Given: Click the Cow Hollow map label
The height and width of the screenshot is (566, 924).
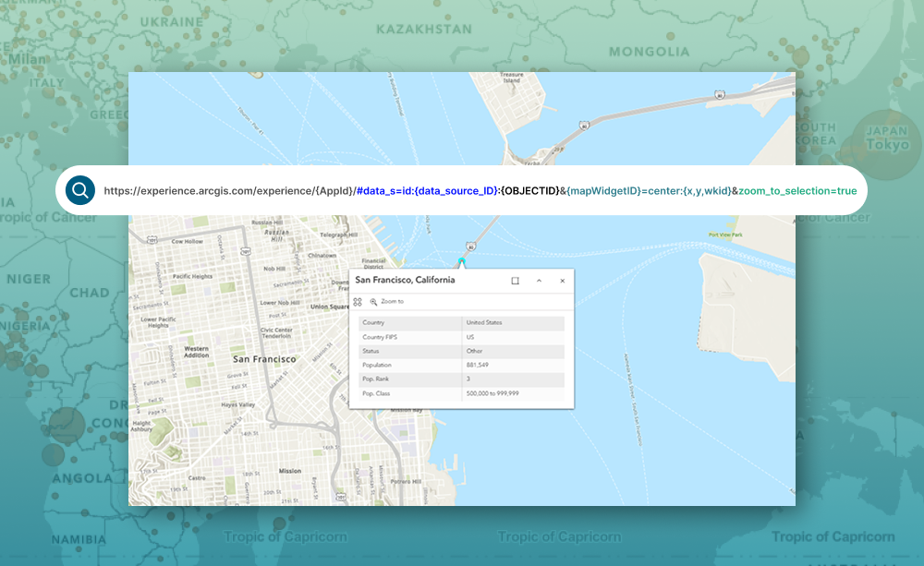Looking at the screenshot, I should pyautogui.click(x=187, y=242).
